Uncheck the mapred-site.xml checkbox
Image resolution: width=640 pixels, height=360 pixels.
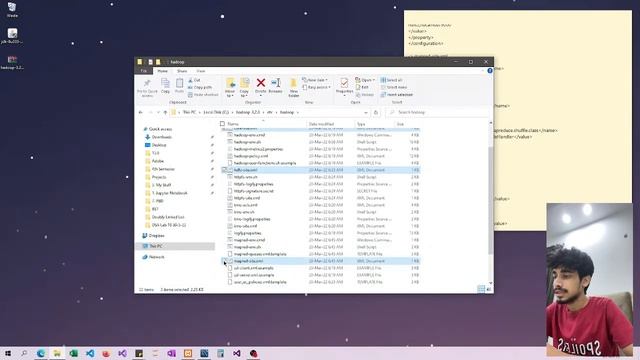tap(224, 261)
